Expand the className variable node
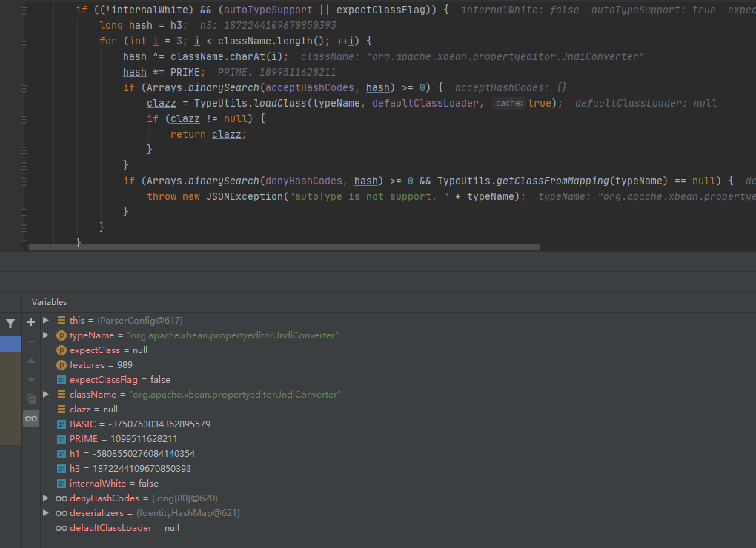This screenshot has width=756, height=548. 46,395
